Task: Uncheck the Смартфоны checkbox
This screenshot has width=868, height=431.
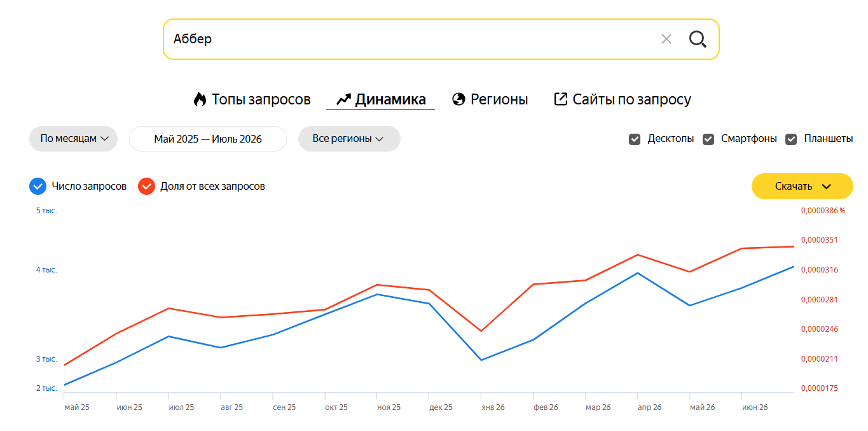Action: coord(708,139)
